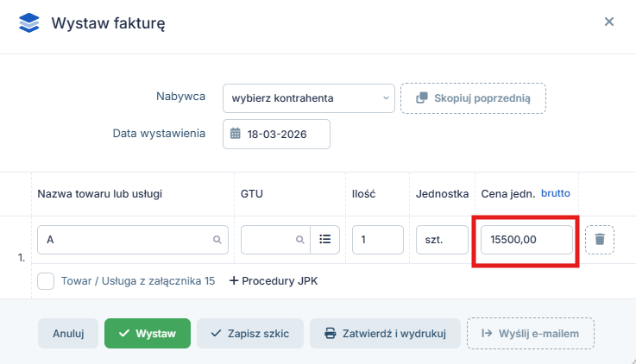Click the Ilość quantity field
636x364 pixels.
click(x=378, y=240)
